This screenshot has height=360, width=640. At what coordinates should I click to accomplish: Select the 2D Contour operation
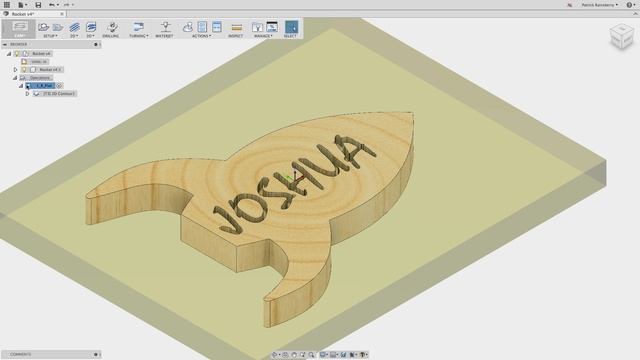pos(59,93)
